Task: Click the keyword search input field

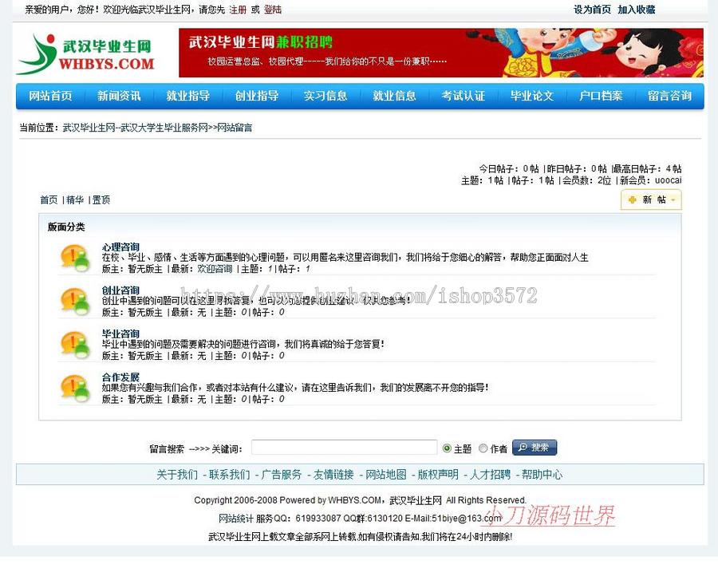Action: coord(343,448)
